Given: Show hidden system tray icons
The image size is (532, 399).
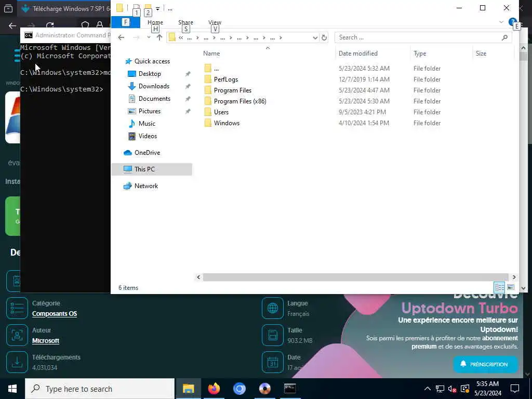Looking at the screenshot, I should tap(427, 389).
